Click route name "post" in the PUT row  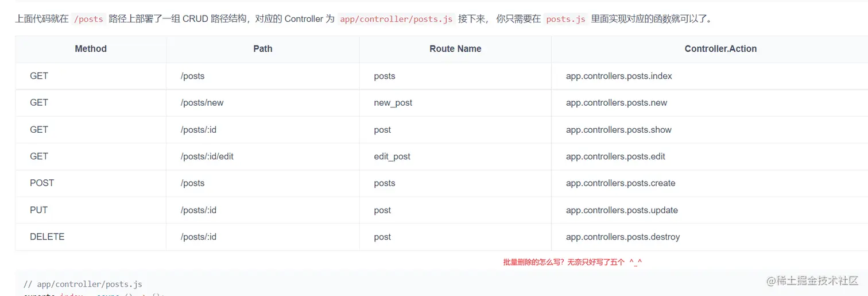(x=382, y=210)
